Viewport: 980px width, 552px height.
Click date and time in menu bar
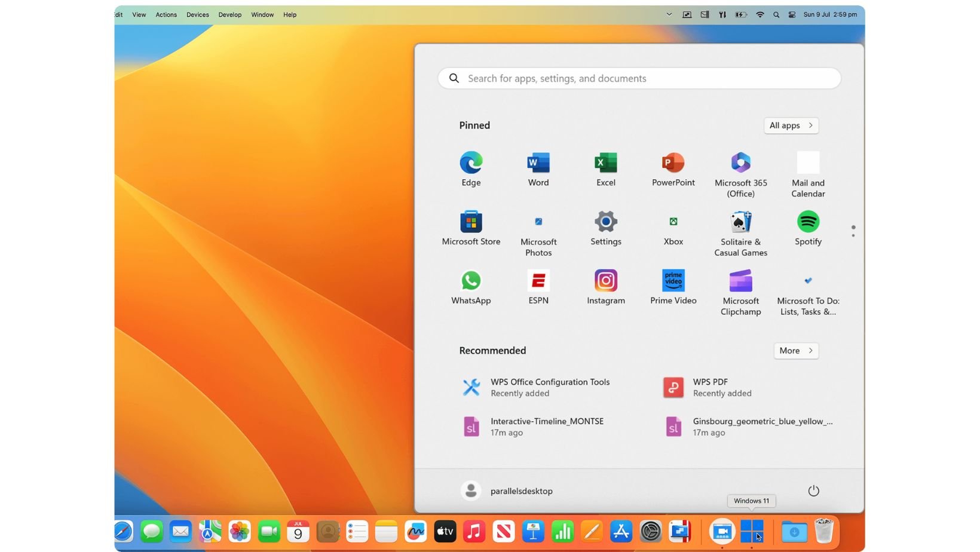click(829, 15)
